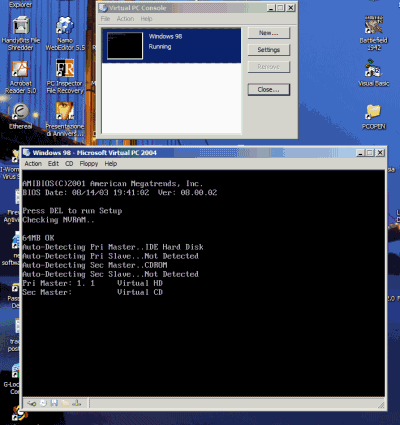Open the CD menu

(x=69, y=164)
